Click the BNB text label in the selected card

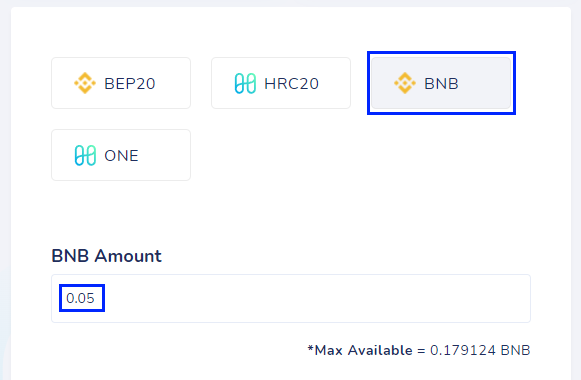pyautogui.click(x=441, y=84)
